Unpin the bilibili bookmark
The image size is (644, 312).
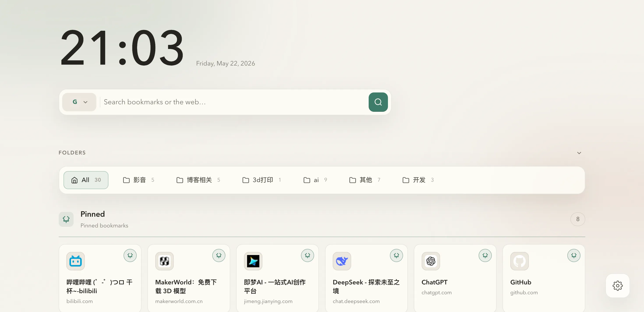pos(130,255)
